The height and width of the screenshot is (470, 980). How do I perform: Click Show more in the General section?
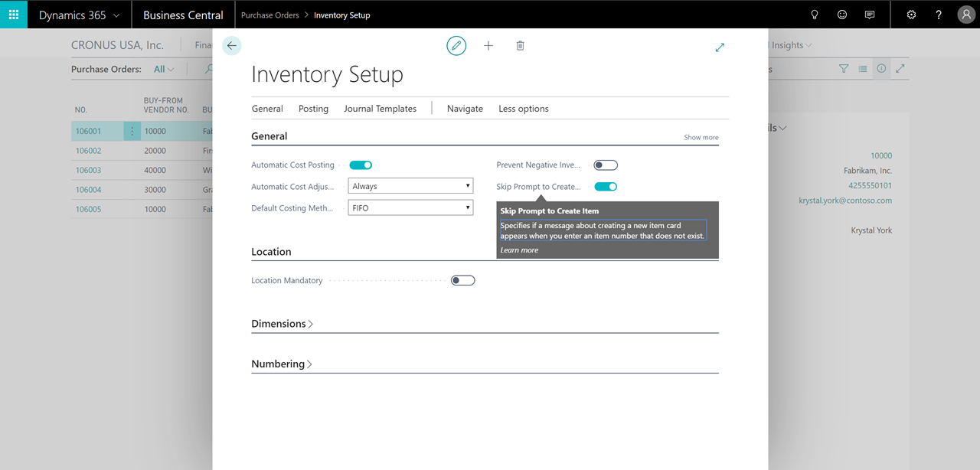coord(701,136)
